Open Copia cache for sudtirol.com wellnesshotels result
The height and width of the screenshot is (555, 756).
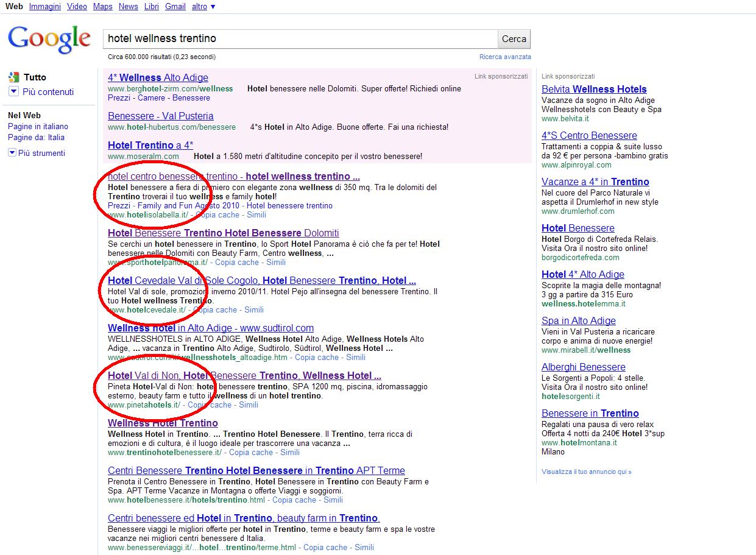click(x=317, y=357)
